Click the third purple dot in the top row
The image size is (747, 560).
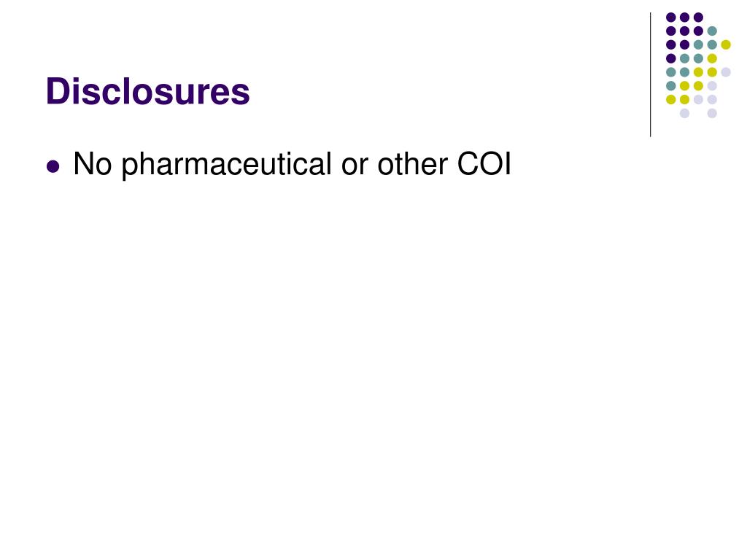[698, 17]
